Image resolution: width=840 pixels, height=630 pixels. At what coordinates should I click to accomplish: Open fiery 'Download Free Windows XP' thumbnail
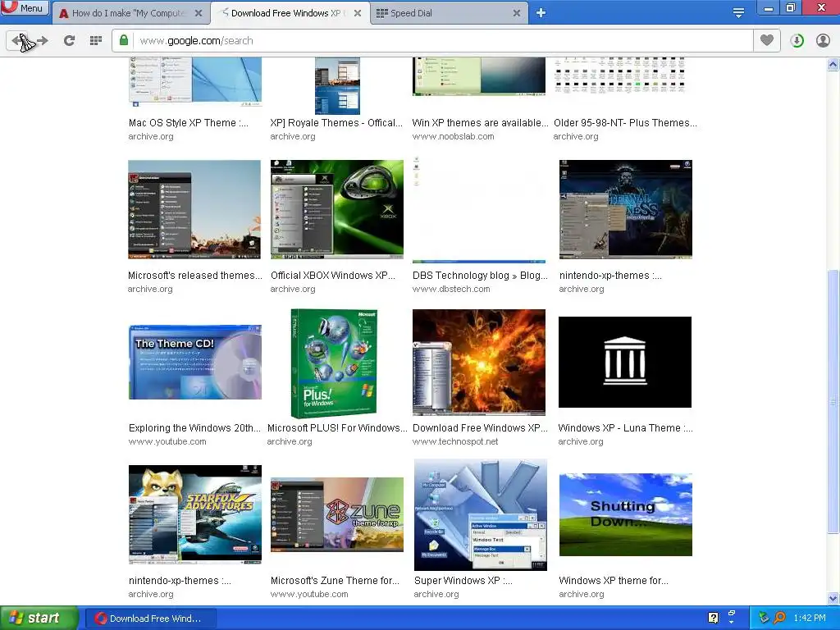(479, 363)
